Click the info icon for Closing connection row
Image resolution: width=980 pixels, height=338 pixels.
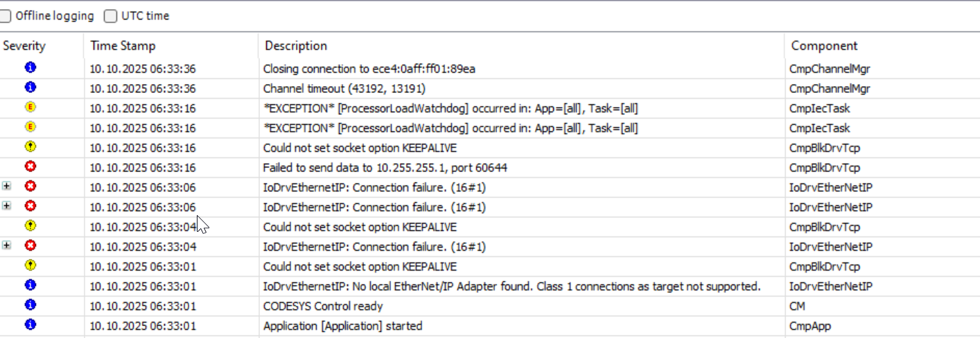[30, 68]
